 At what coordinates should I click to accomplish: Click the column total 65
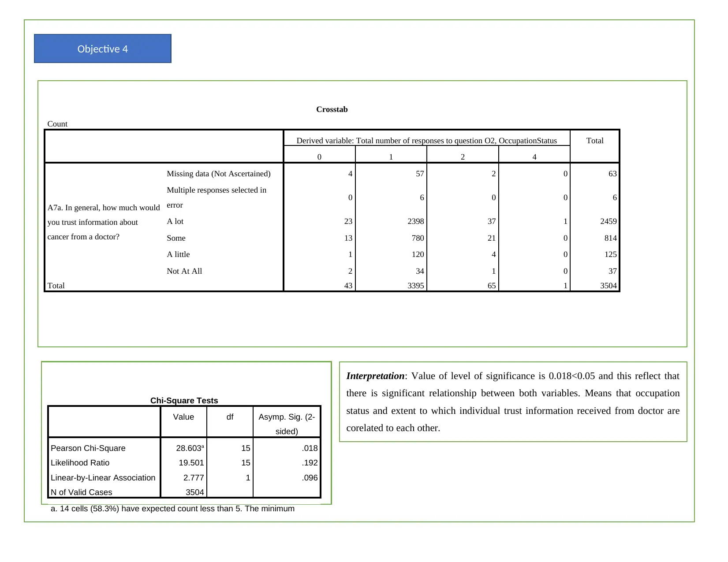(x=491, y=286)
